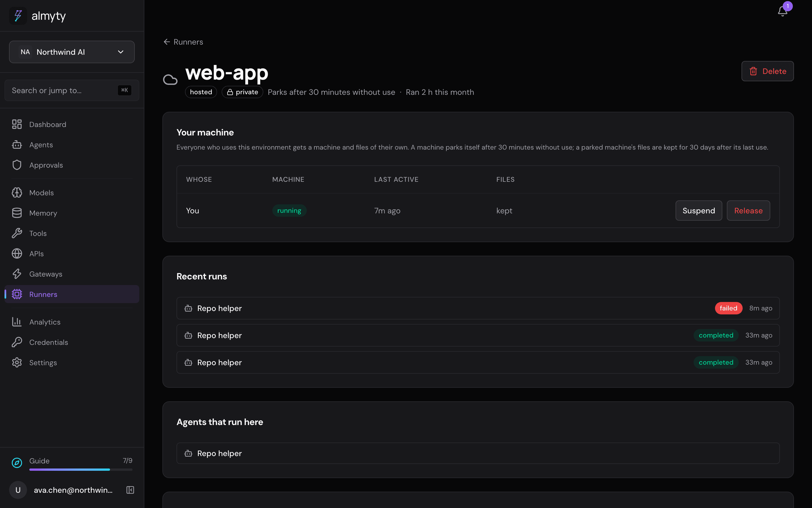Open the APIs page
Screen dimensions: 812x508
[72, 254]
